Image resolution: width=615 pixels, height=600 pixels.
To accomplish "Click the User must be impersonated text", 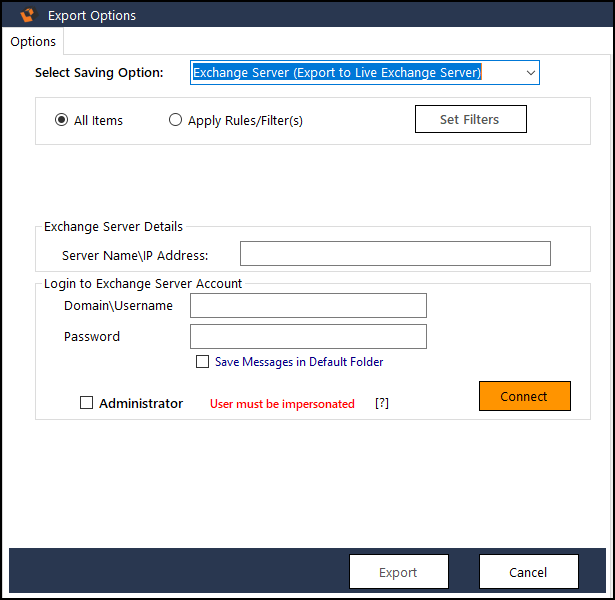I will 282,404.
